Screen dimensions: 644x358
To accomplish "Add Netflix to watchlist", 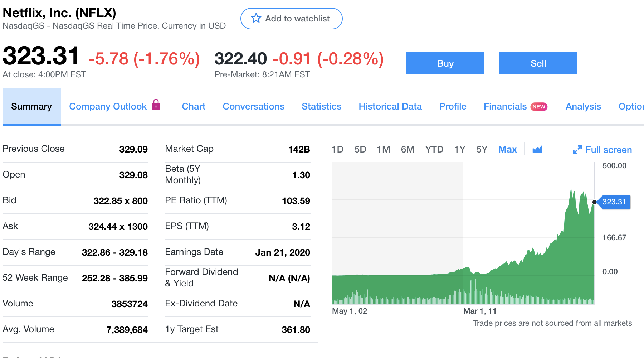I will pos(292,19).
